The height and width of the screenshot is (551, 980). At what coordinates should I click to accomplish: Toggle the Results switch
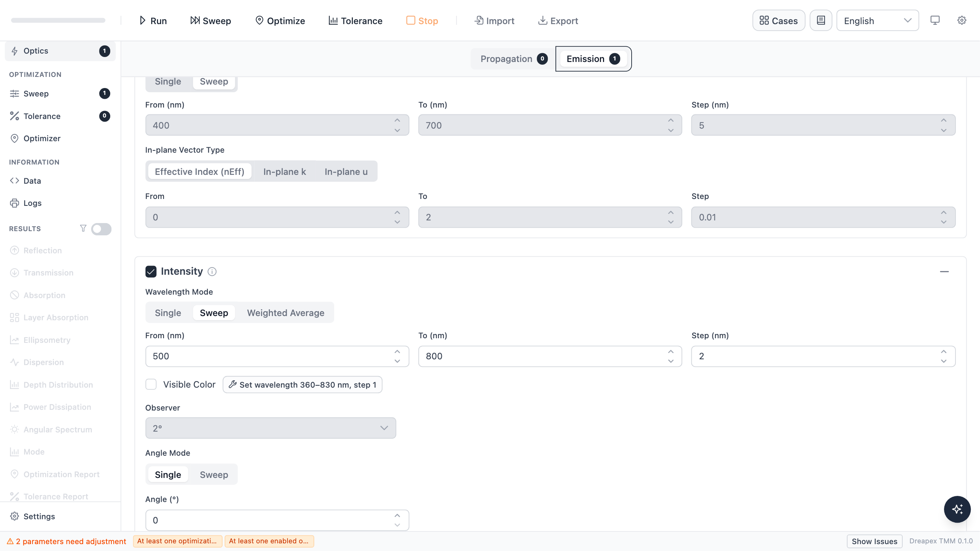pos(101,229)
